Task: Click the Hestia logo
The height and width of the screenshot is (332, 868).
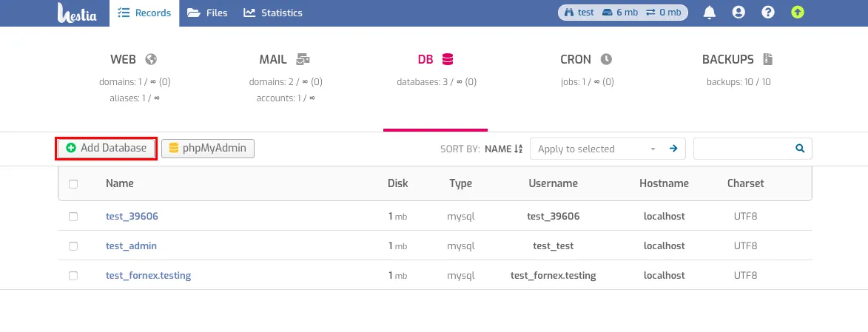Action: [x=77, y=13]
